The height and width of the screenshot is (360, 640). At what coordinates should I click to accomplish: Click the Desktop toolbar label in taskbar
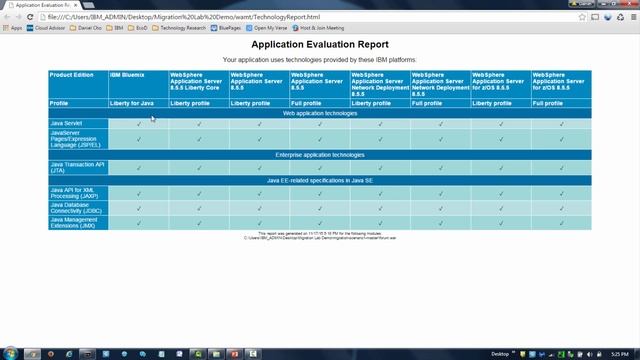[500, 354]
